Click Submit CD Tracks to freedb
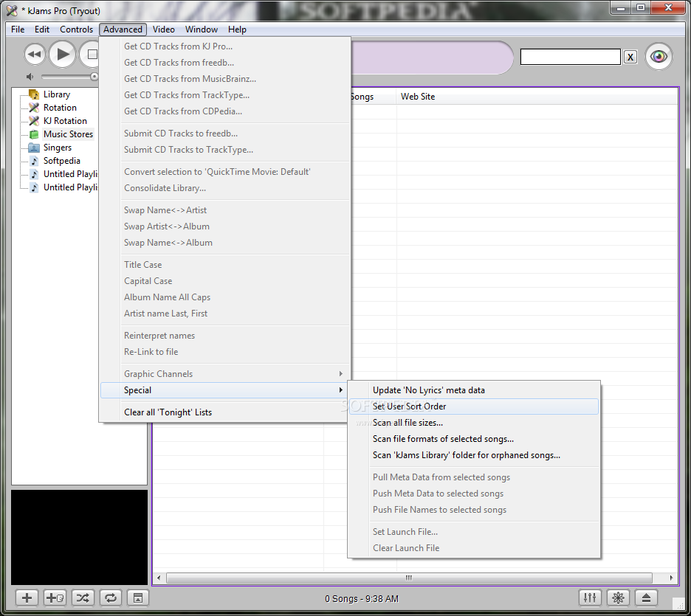This screenshot has height=616, width=691. (x=224, y=134)
